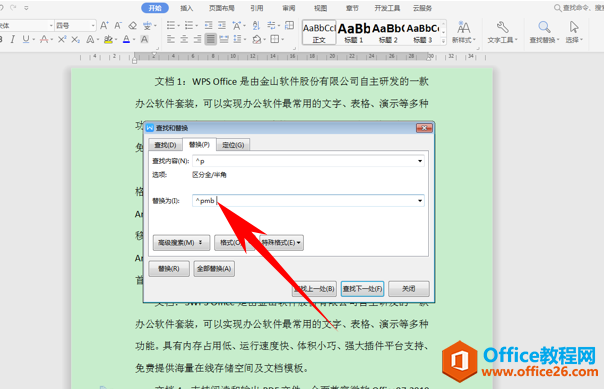Align text right
Screen dimensions: 605x389
tap(198, 39)
